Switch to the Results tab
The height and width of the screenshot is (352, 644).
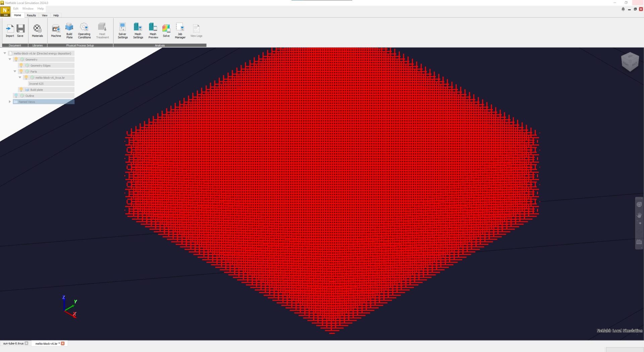pyautogui.click(x=31, y=15)
